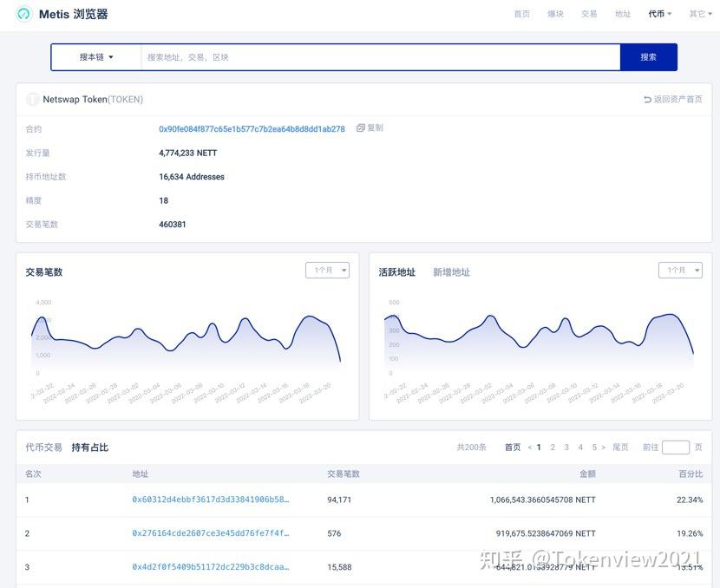
Task: Open the 首页 nav menu item
Action: pyautogui.click(x=521, y=14)
